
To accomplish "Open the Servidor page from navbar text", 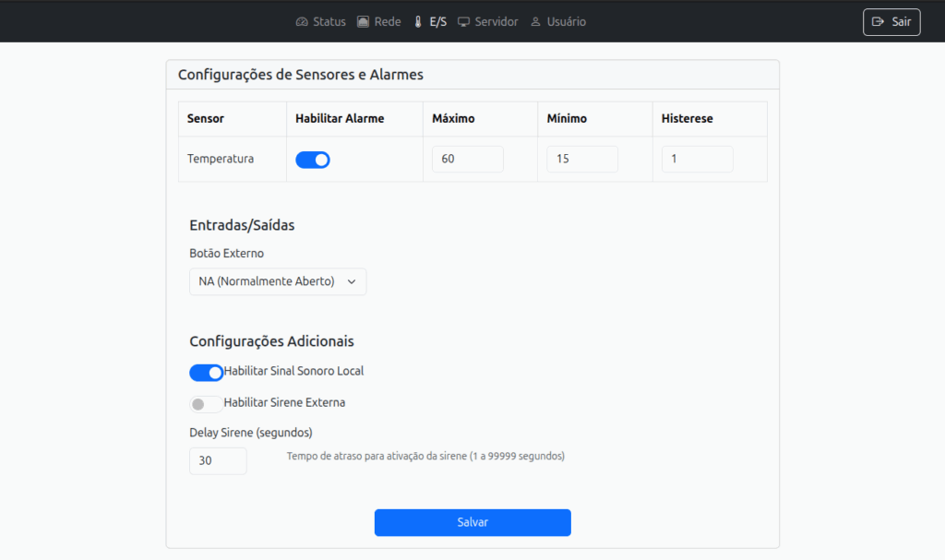I will tap(496, 22).
